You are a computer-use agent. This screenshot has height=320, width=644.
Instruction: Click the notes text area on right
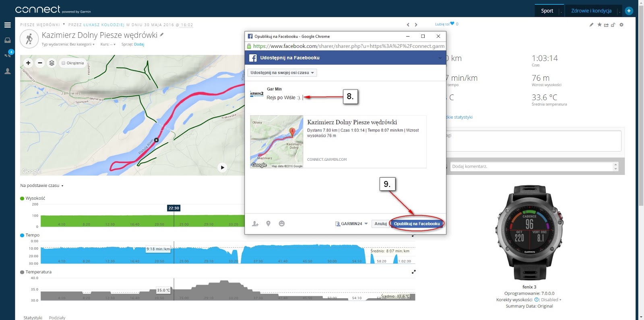click(534, 141)
